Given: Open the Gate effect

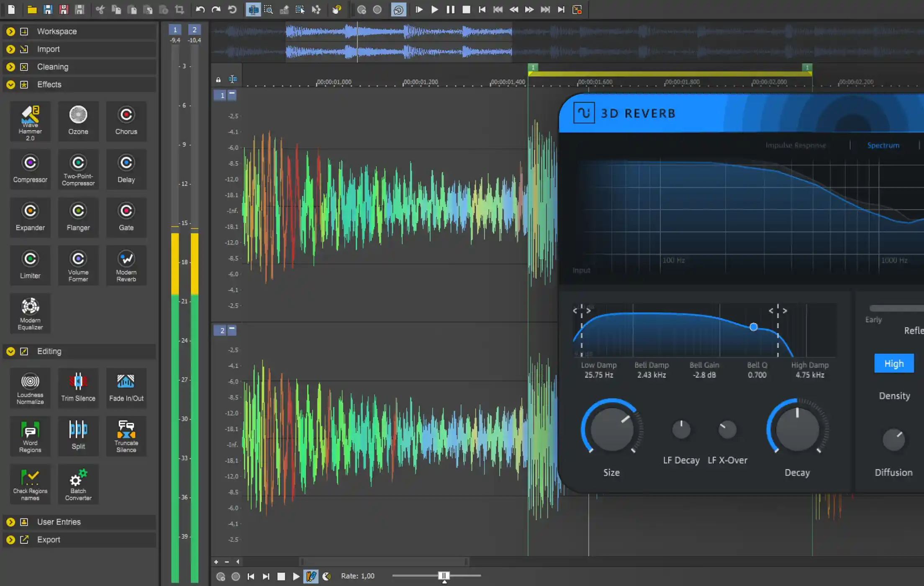Looking at the screenshot, I should [126, 218].
